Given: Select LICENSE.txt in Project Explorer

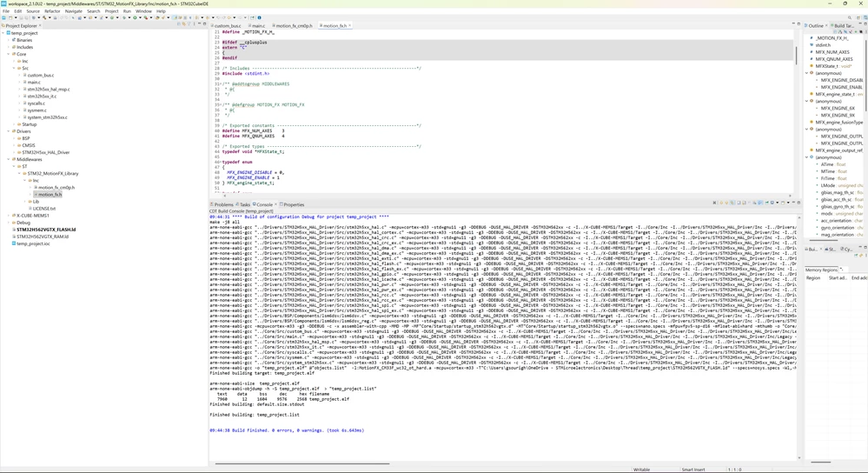Looking at the screenshot, I should pos(44,209).
